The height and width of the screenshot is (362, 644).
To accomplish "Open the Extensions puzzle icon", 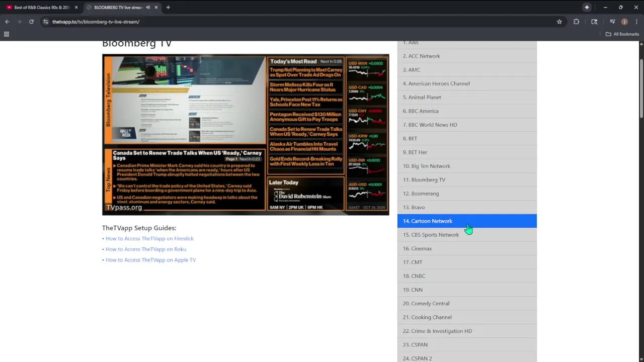I will click(x=577, y=22).
